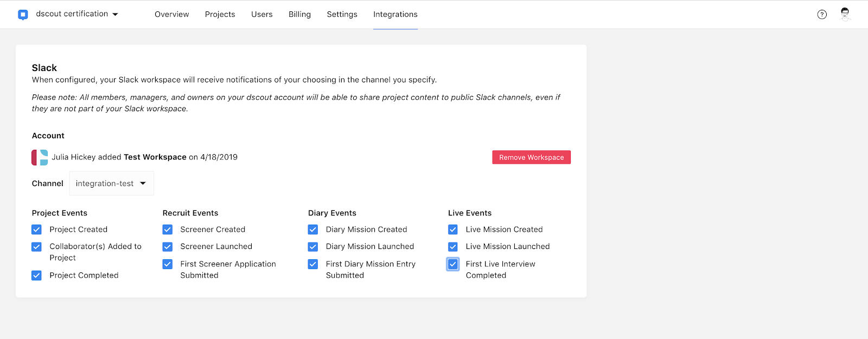Viewport: 868px width, 339px height.
Task: Uncheck Diary Mission Created checkbox
Action: (x=313, y=229)
